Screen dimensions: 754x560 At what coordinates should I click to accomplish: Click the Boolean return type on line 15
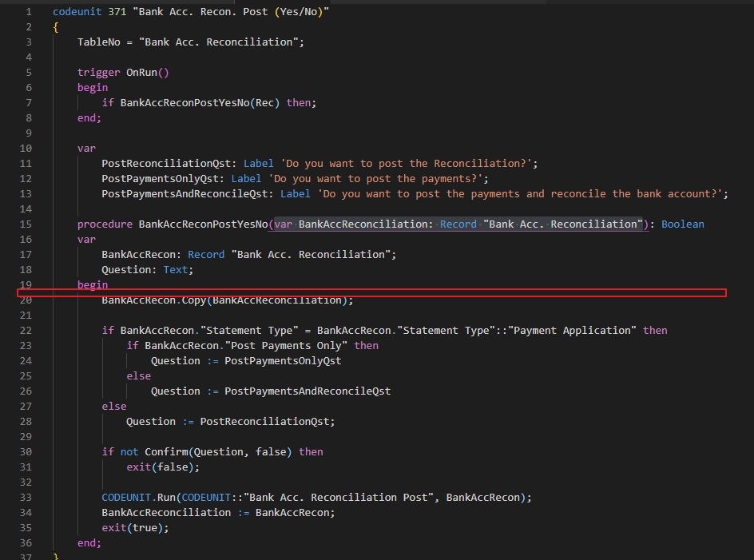coord(682,224)
